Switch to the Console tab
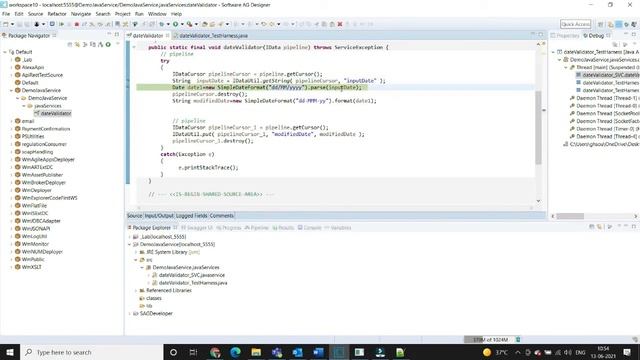 pos(309,228)
